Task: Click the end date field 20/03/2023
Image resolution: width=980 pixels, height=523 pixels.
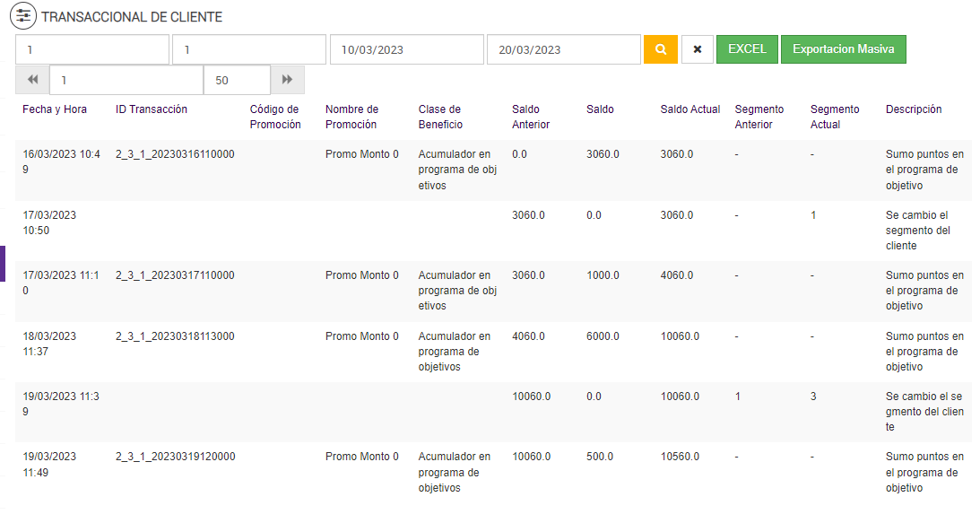Action: [x=563, y=49]
